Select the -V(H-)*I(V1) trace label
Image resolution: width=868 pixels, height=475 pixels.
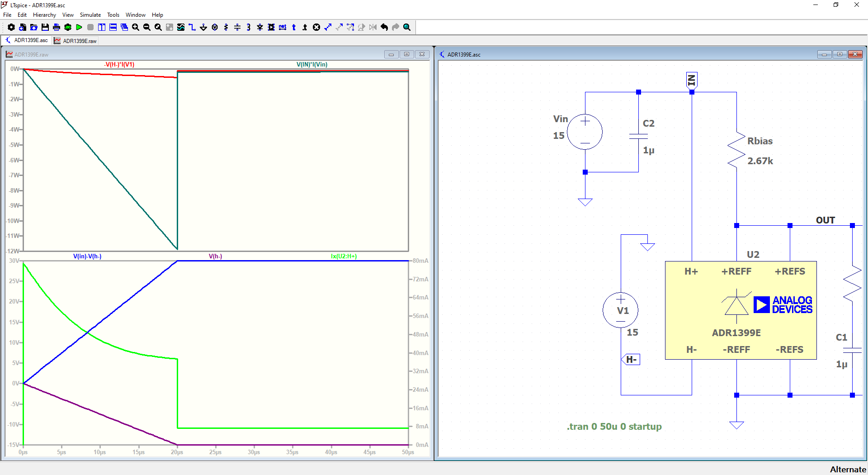tap(119, 65)
